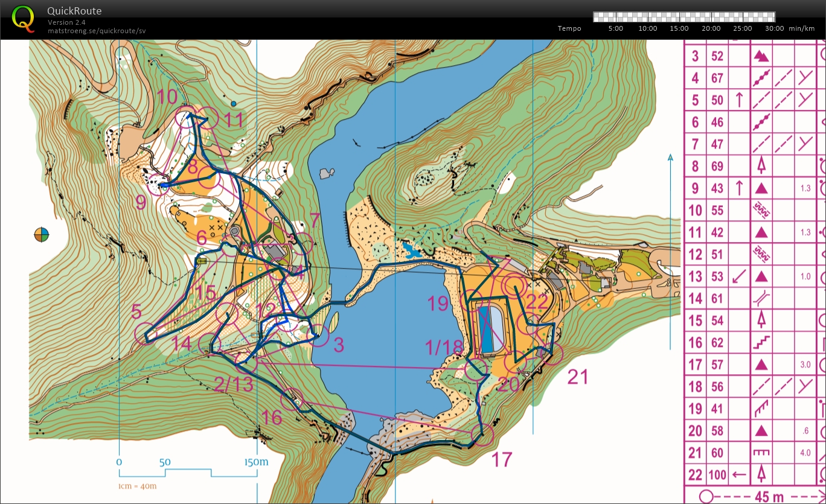This screenshot has height=504, width=826.
Task: Click the Version 2.4 label
Action: point(66,22)
